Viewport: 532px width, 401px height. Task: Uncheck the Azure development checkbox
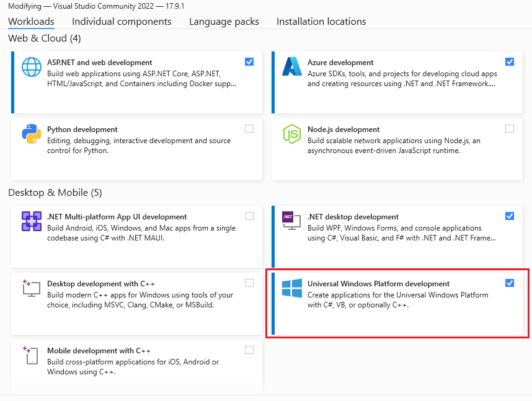(x=510, y=62)
